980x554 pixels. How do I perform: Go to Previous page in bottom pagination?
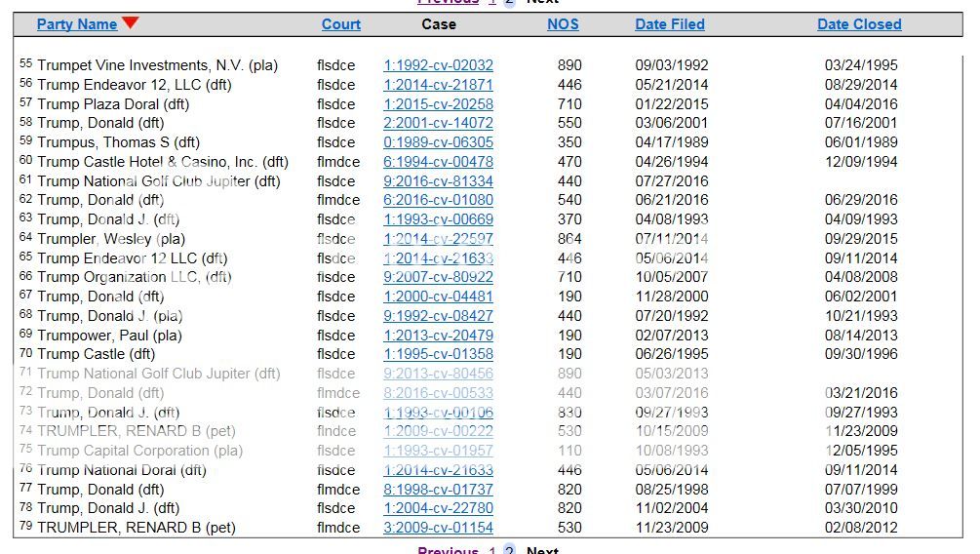pos(448,550)
